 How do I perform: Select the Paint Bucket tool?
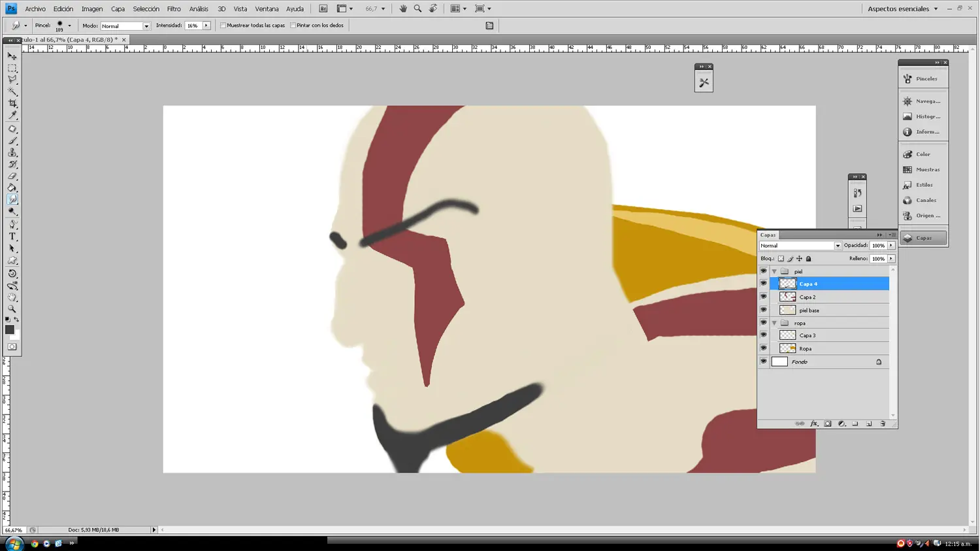(12, 188)
